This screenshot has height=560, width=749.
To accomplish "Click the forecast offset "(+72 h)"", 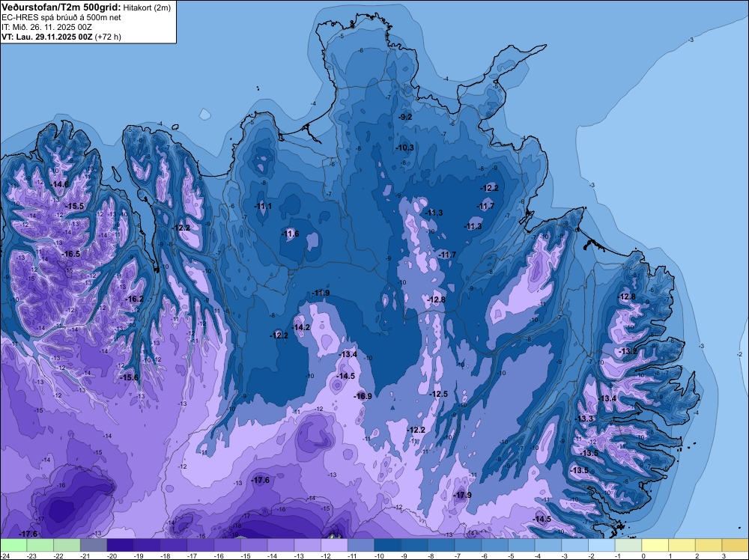I will tap(108, 37).
